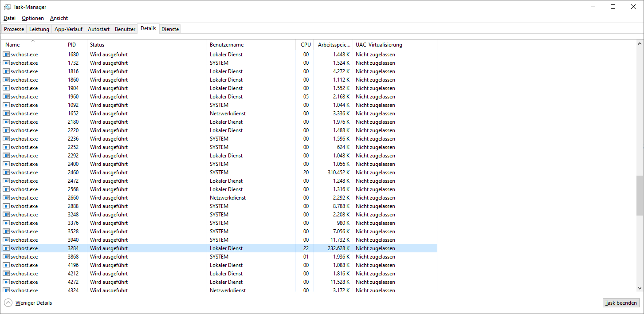Select PID cell 4212
The height and width of the screenshot is (314, 644).
click(73, 274)
